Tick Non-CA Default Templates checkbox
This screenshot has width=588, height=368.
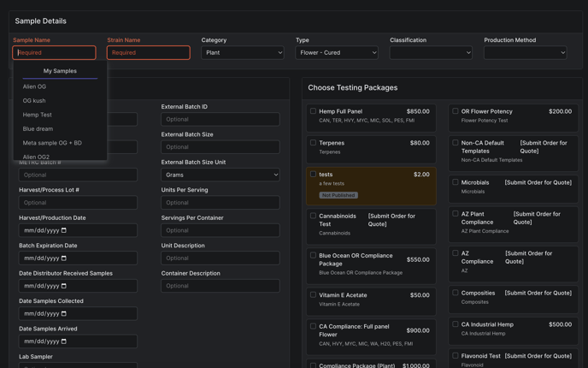(x=456, y=142)
